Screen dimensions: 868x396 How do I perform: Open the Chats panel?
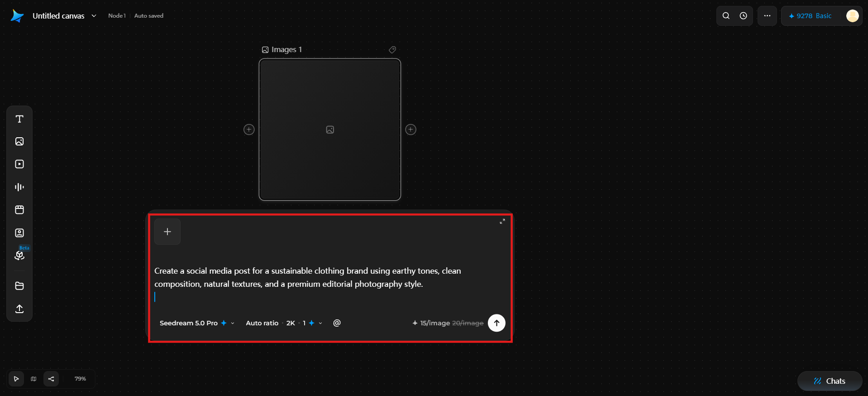coord(830,381)
